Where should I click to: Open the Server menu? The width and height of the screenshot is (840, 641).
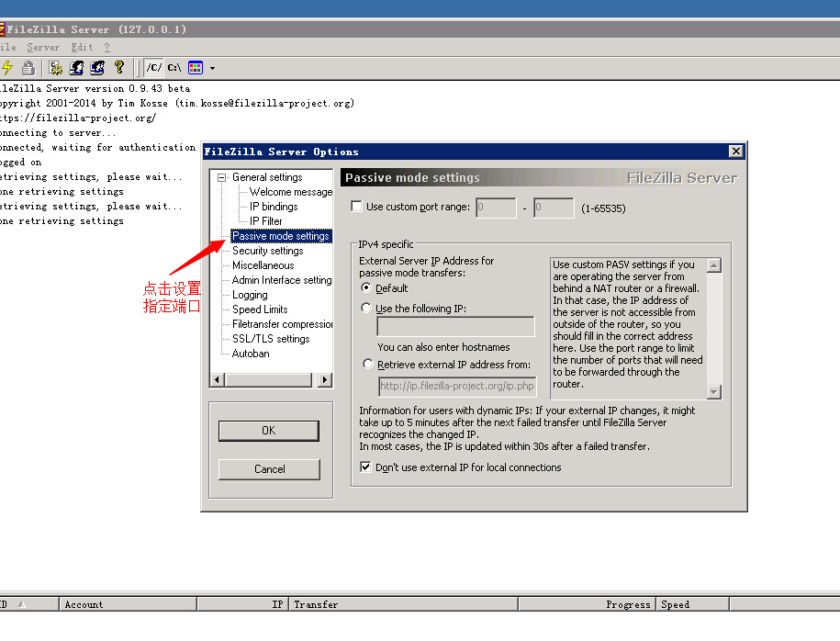(43, 47)
